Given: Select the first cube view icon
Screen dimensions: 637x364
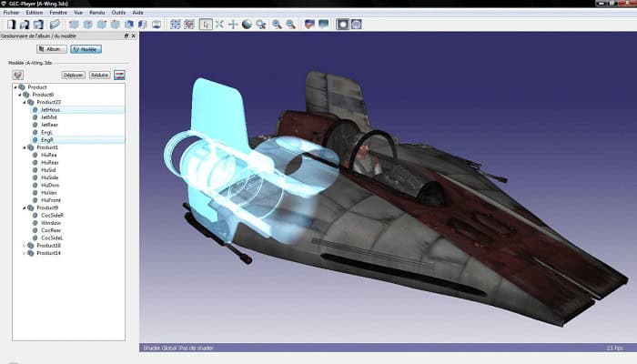Looking at the screenshot, I should tap(74, 25).
